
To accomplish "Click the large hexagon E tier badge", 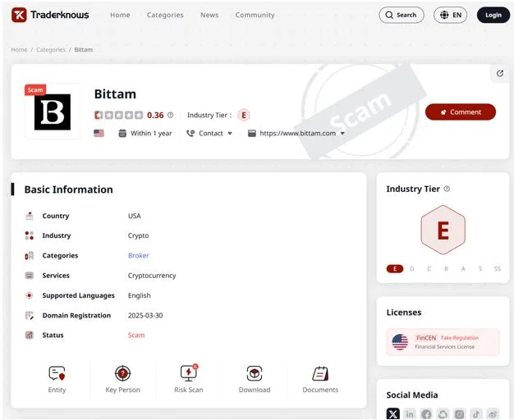I will [x=443, y=230].
